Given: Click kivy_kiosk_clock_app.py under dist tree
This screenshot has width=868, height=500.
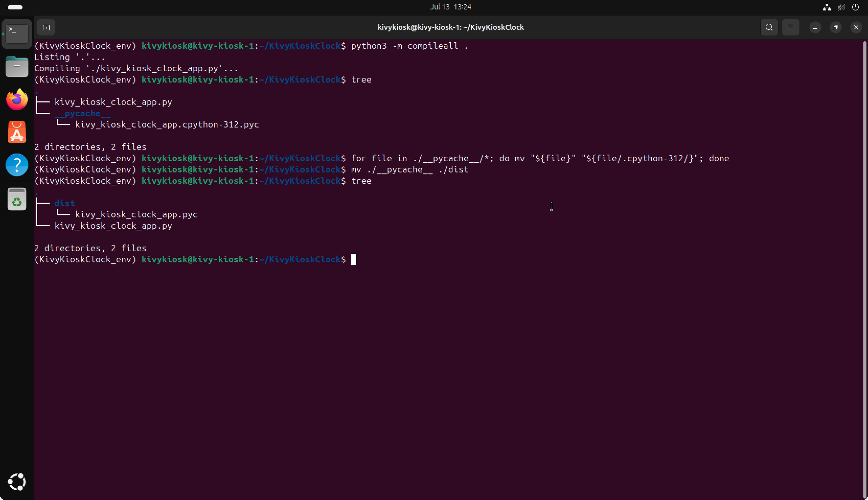Looking at the screenshot, I should (113, 226).
